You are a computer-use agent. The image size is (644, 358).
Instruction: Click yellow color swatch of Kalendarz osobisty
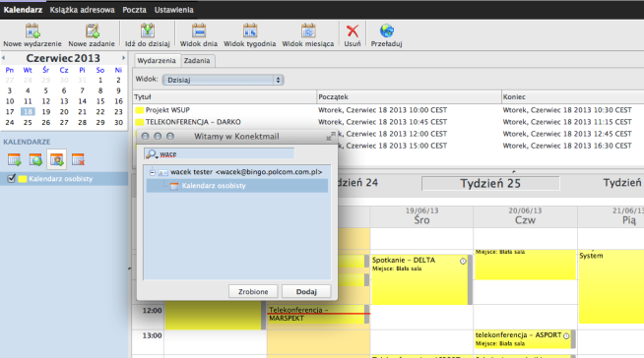[x=23, y=179]
